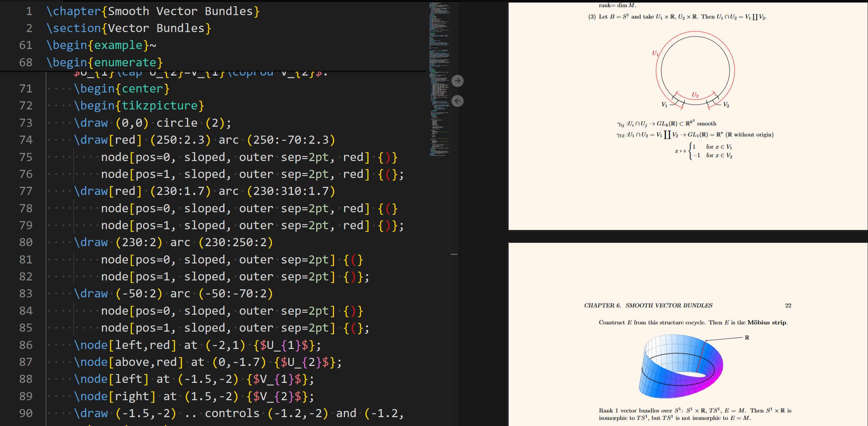The width and height of the screenshot is (868, 426).
Task: Click the ℝ label beside Möbius figure
Action: click(747, 338)
